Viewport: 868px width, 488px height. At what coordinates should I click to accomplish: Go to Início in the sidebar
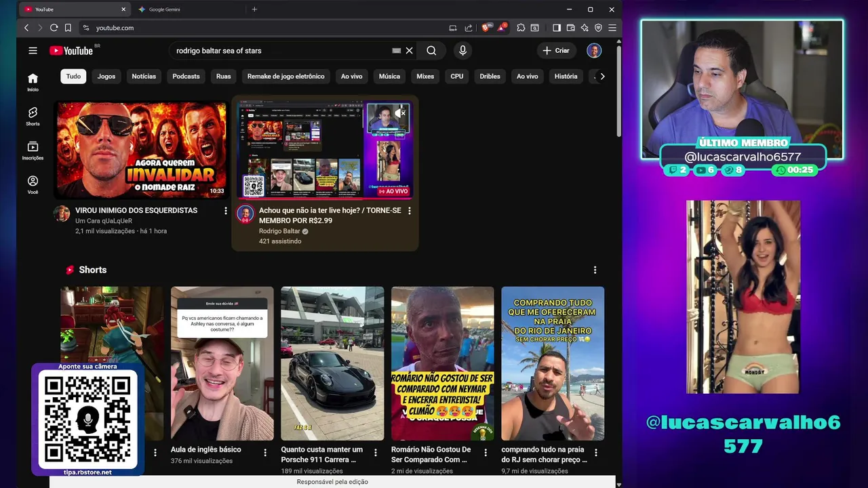33,82
